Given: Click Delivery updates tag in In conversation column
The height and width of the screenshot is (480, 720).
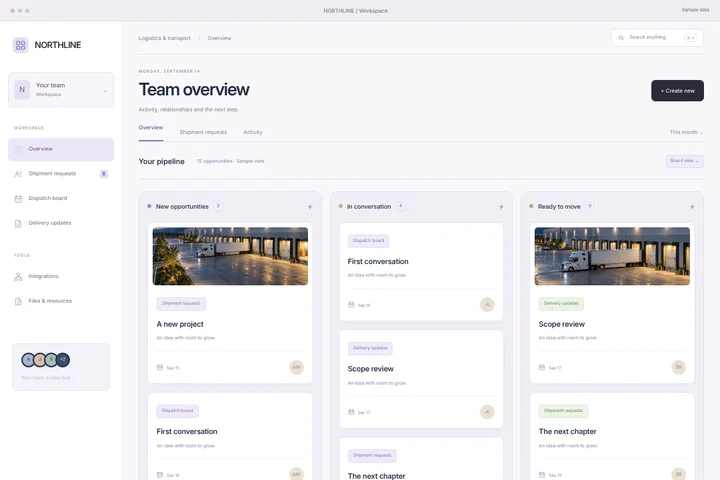Looking at the screenshot, I should 370,348.
